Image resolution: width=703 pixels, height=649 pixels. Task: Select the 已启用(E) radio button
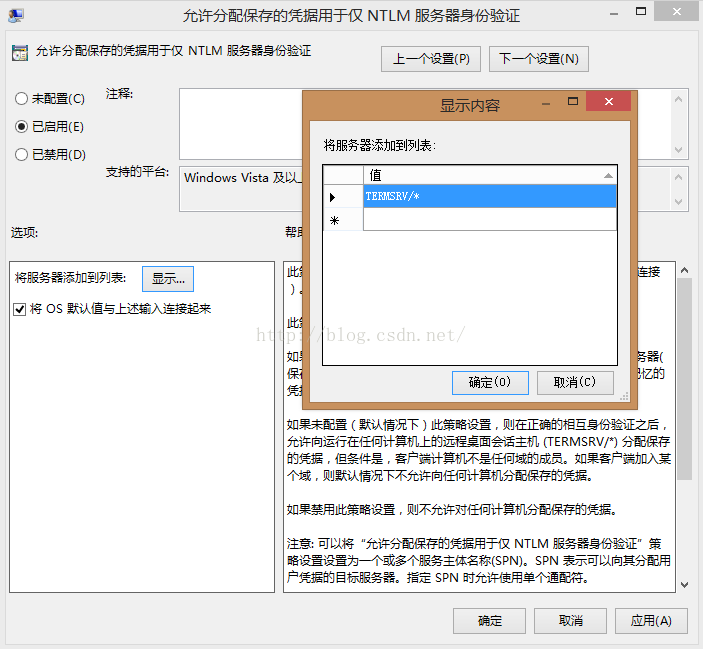(22, 127)
